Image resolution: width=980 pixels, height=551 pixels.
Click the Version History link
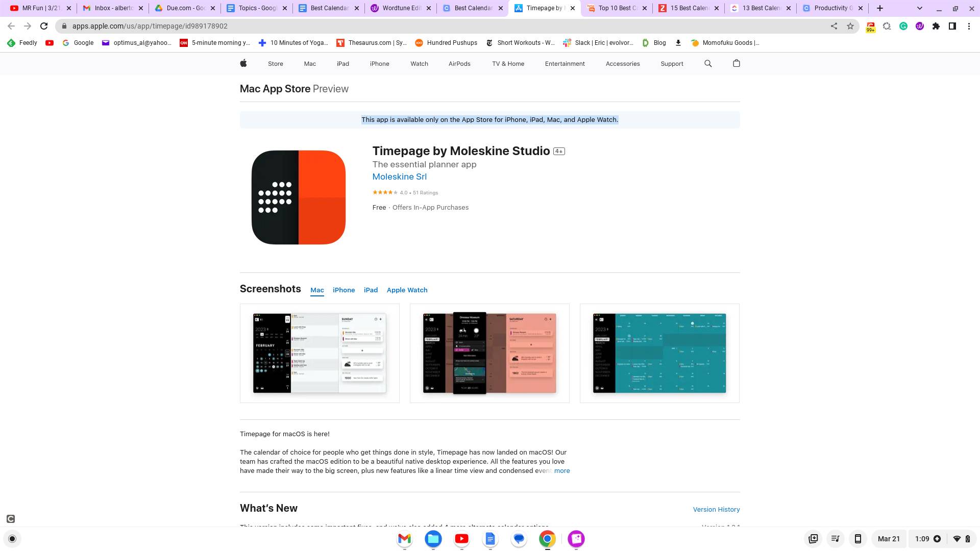click(716, 509)
